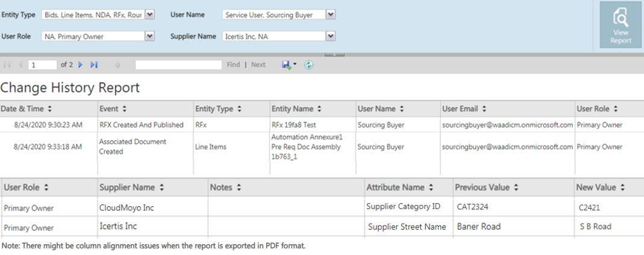Viewport: 644px width, 255px height.
Task: Open the User Name dropdown
Action: (x=331, y=14)
